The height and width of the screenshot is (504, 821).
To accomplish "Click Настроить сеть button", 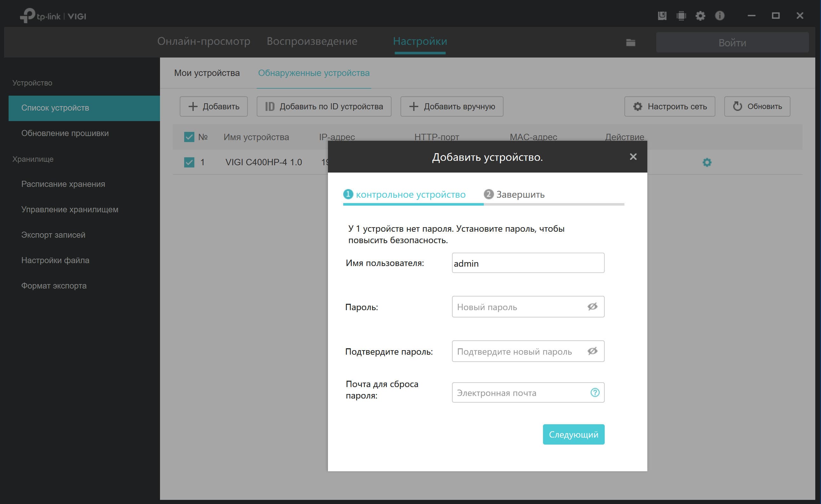I will click(669, 107).
